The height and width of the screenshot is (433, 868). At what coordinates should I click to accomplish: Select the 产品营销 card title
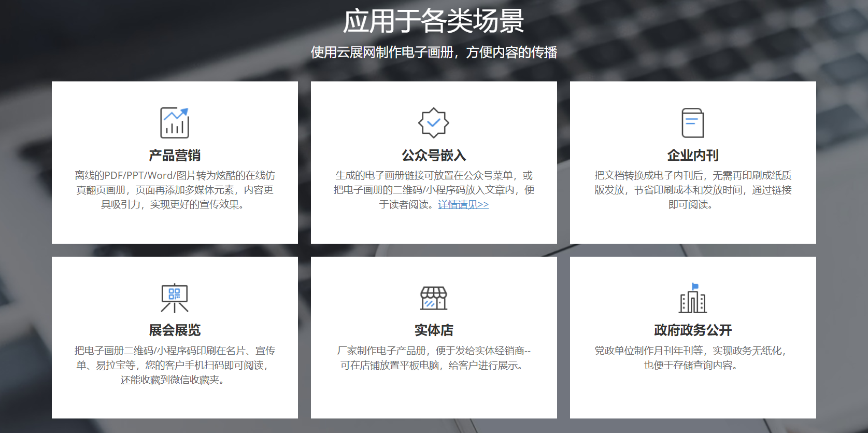tap(175, 156)
